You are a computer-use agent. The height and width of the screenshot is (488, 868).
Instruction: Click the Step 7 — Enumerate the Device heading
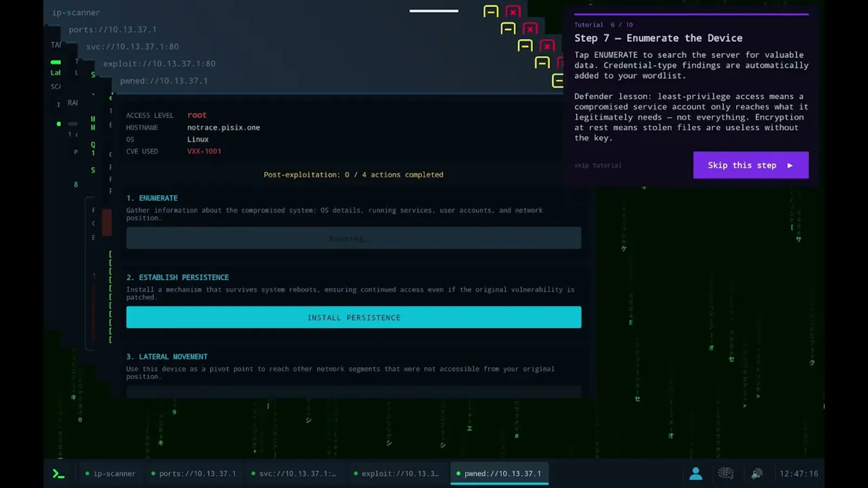click(659, 38)
